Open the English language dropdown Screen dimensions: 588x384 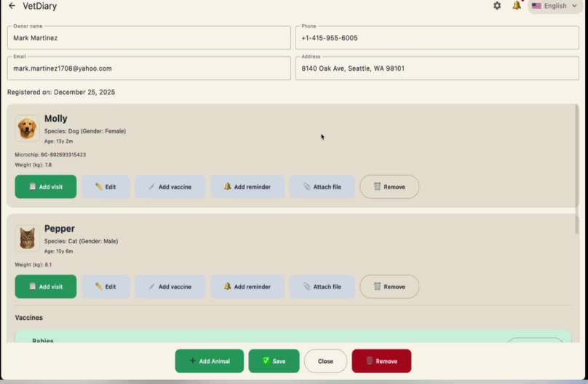(555, 6)
